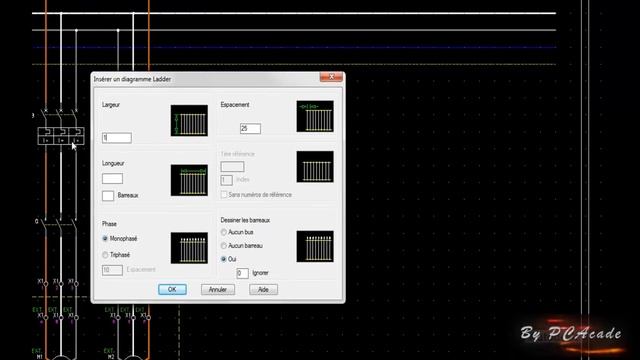Click the Barreaux count input box
Viewport: 640px width, 360px height.
(x=108, y=196)
